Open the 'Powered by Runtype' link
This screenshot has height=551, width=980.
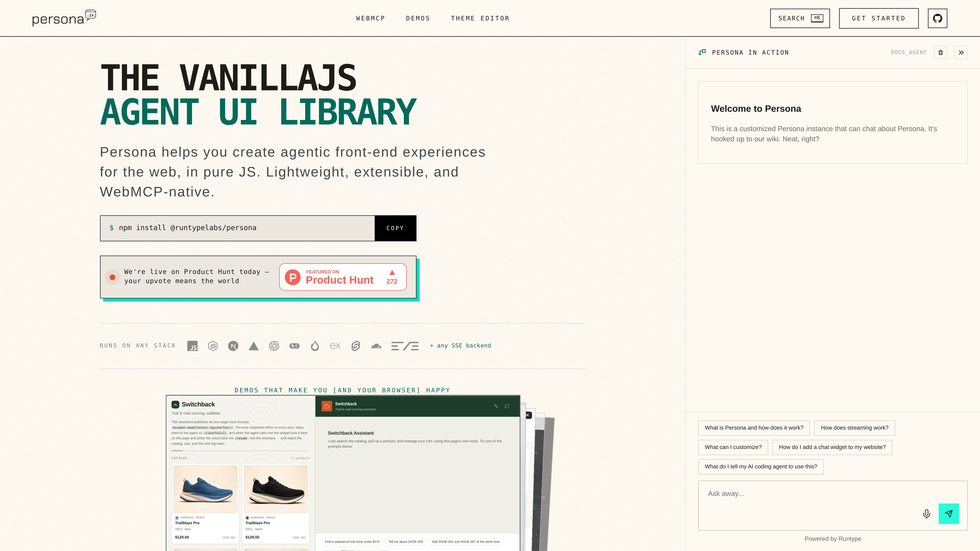833,539
